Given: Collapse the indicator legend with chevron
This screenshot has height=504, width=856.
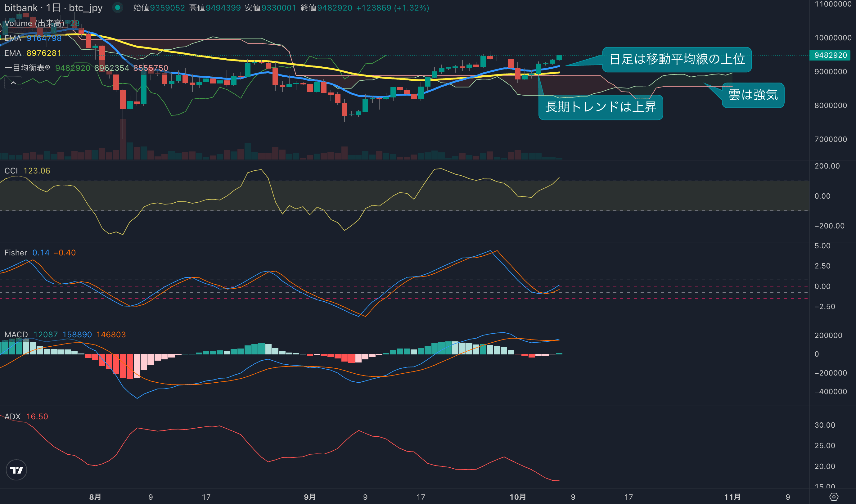Looking at the screenshot, I should point(13,83).
